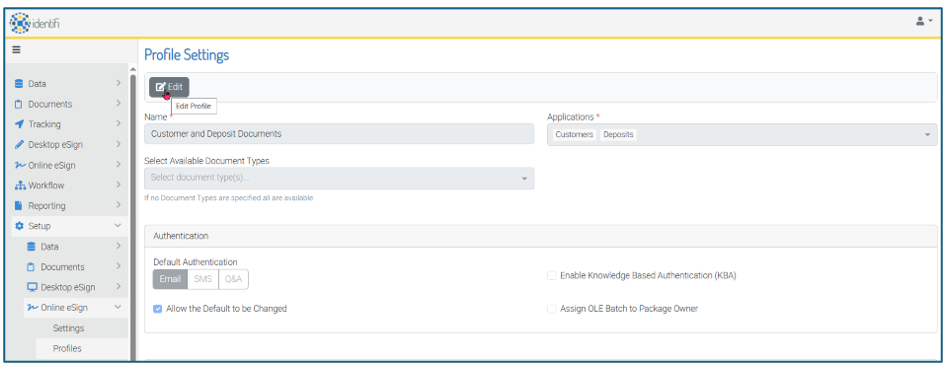The image size is (945, 369).
Task: Select SMS as default authentication
Action: (x=203, y=279)
